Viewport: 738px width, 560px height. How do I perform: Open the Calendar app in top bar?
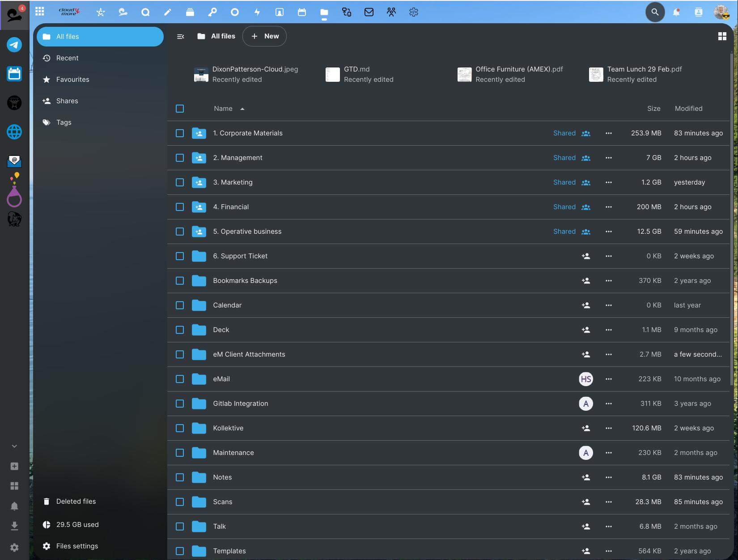[302, 12]
